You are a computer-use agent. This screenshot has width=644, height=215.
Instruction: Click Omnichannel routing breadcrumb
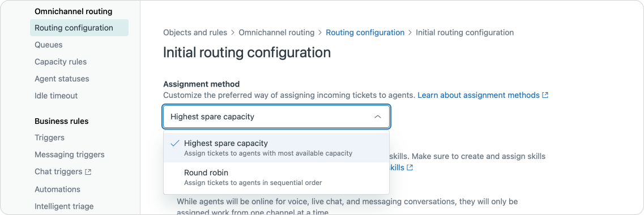(276, 32)
